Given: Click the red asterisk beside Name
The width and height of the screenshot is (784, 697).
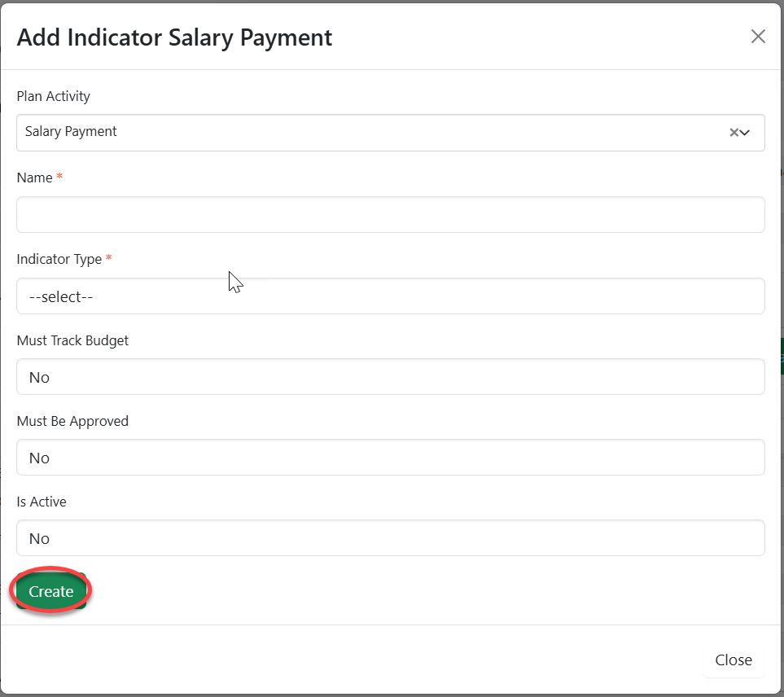Looking at the screenshot, I should tap(59, 177).
